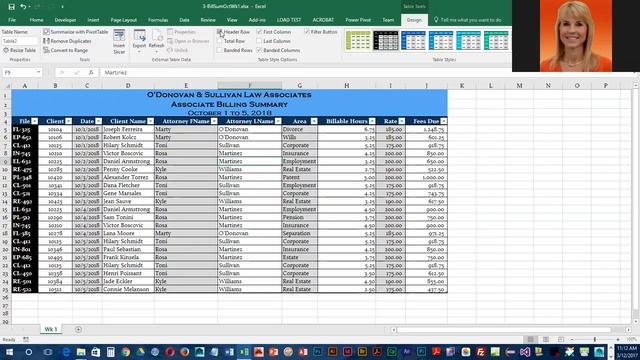Add a new sheet with plus icon
The image size is (640, 360).
point(78,329)
